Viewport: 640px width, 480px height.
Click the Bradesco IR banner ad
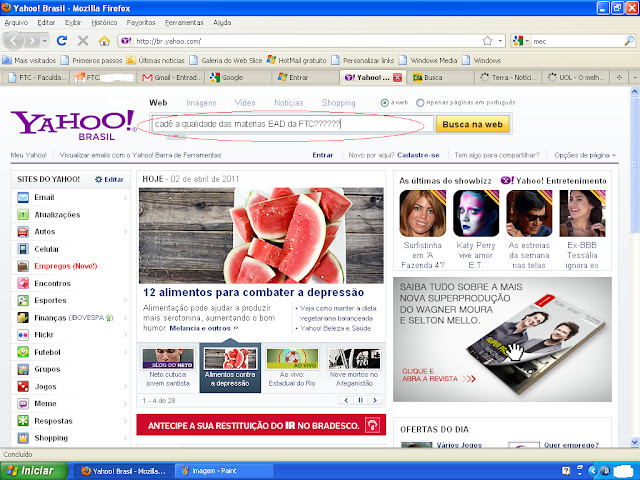[261, 425]
